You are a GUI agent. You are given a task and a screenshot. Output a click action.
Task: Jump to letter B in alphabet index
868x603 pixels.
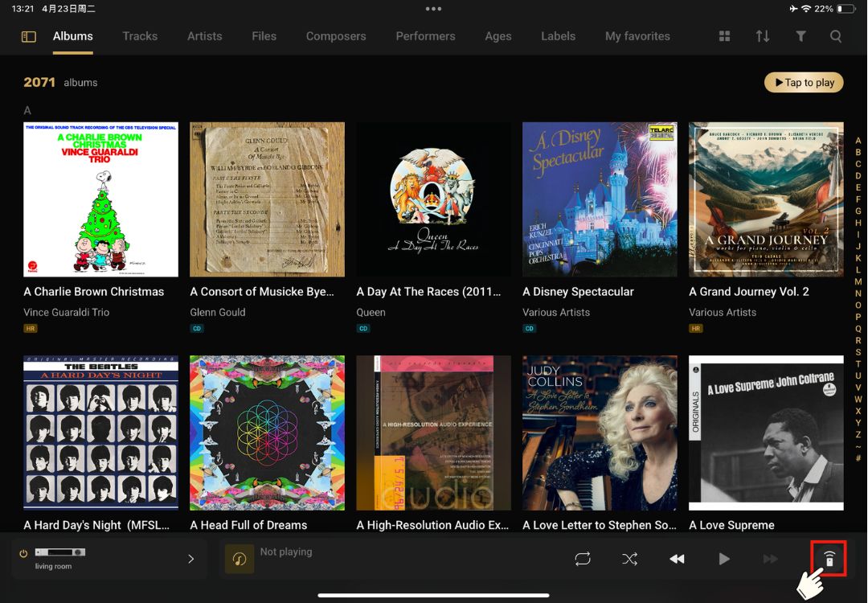(x=858, y=152)
